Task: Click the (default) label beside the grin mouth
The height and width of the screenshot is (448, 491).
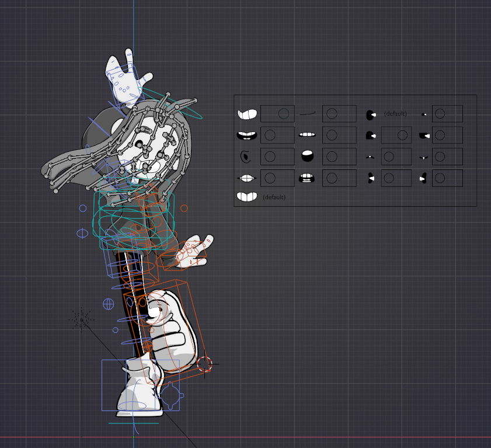Action: point(274,197)
